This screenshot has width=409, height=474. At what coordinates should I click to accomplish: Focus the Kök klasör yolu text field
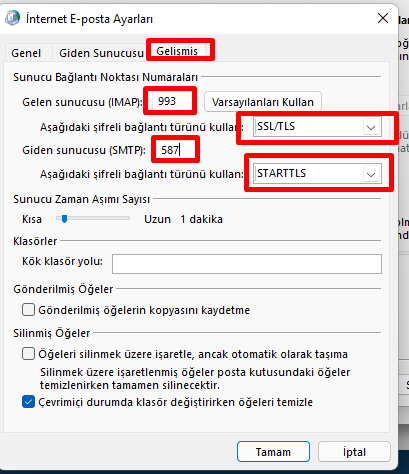(247, 264)
